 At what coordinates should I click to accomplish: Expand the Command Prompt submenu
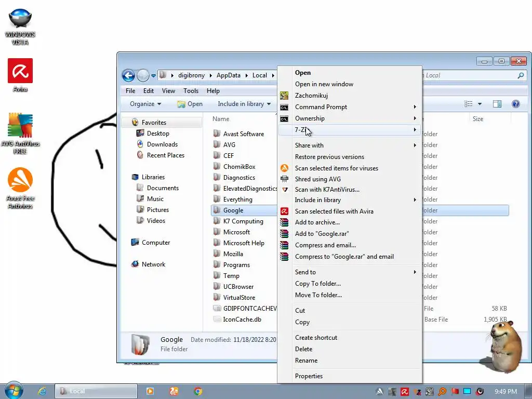click(350, 107)
